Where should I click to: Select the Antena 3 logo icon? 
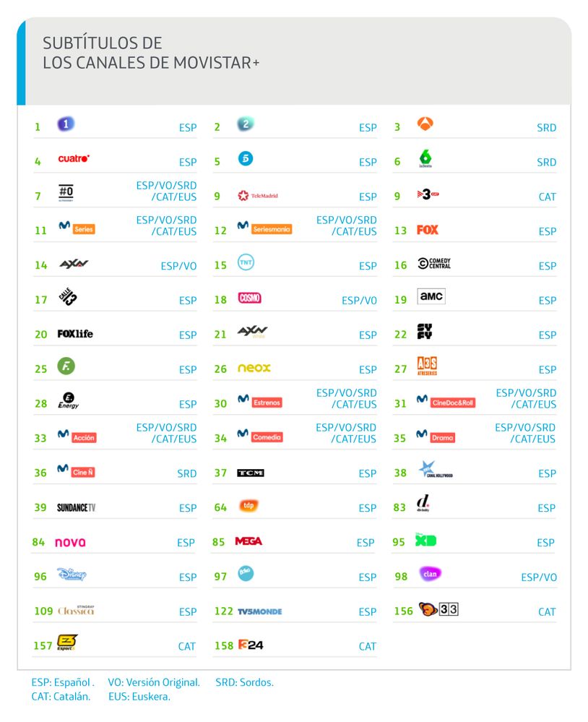pos(425,124)
